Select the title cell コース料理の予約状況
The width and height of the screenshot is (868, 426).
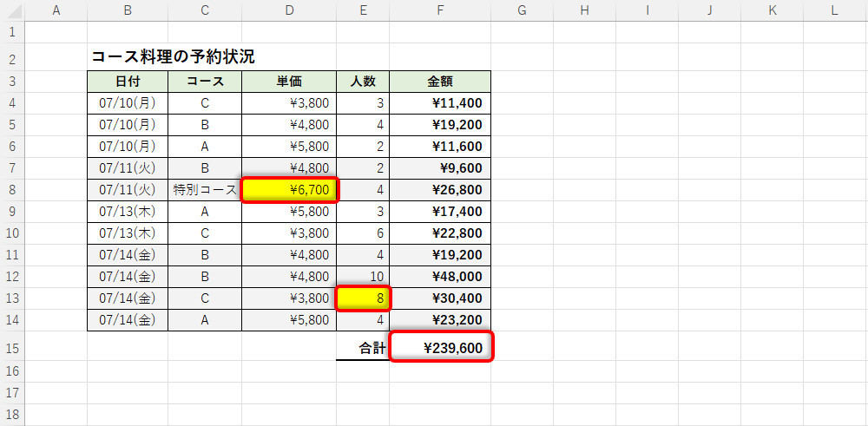point(173,56)
